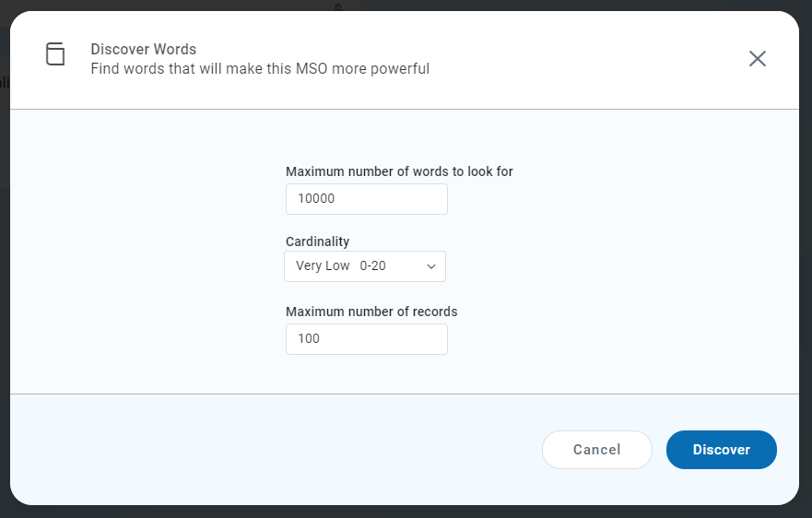Image resolution: width=812 pixels, height=518 pixels.
Task: Open the Cardinality dropdown
Action: (x=365, y=266)
